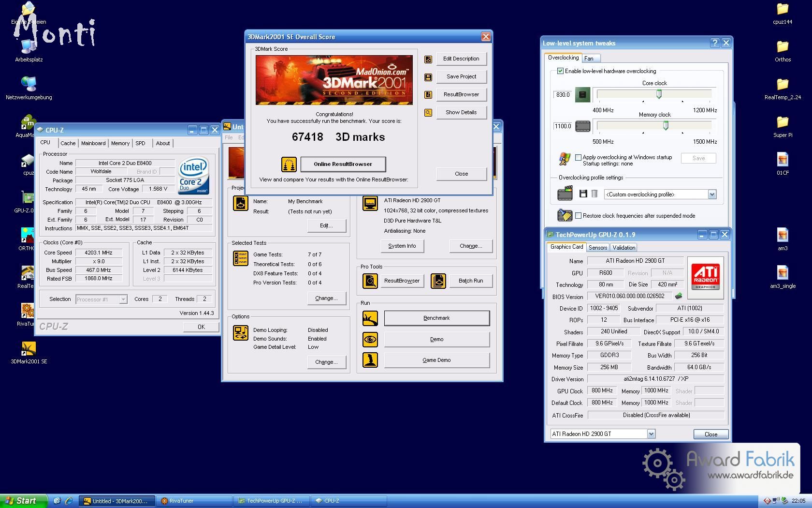
Task: Click the memory chip icon next to Memory clock
Action: pos(582,126)
